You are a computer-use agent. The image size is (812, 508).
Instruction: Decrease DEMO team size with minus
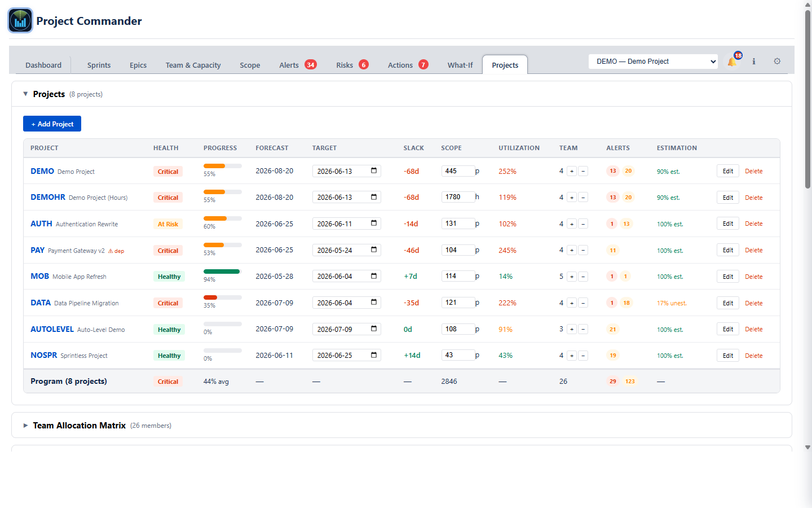(583, 171)
